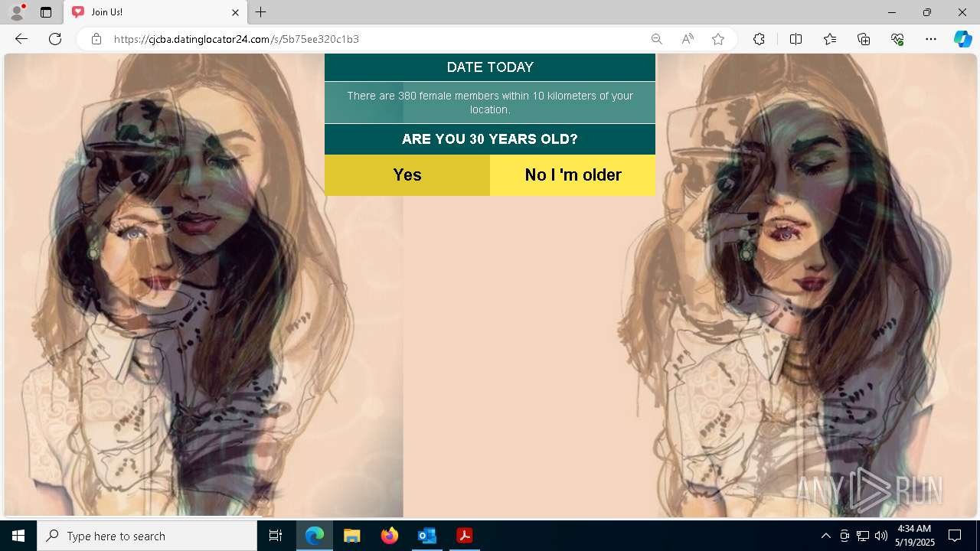Image resolution: width=980 pixels, height=551 pixels.
Task: Add page to favorites with star icon
Action: [718, 39]
